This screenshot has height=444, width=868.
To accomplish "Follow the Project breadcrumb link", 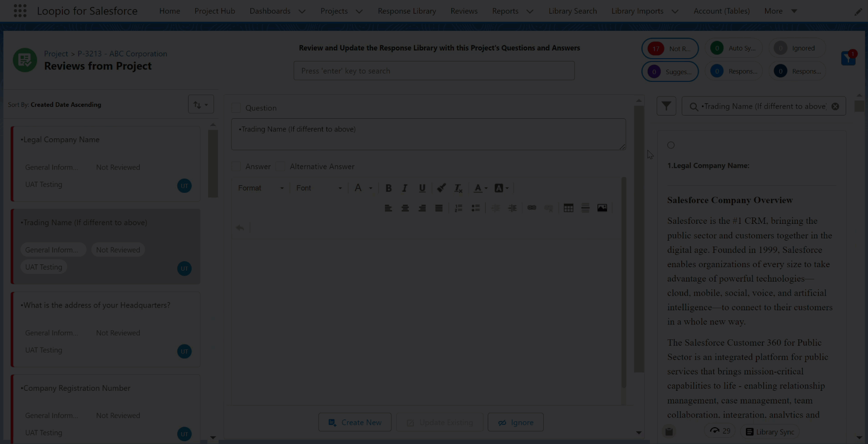I will tap(56, 54).
